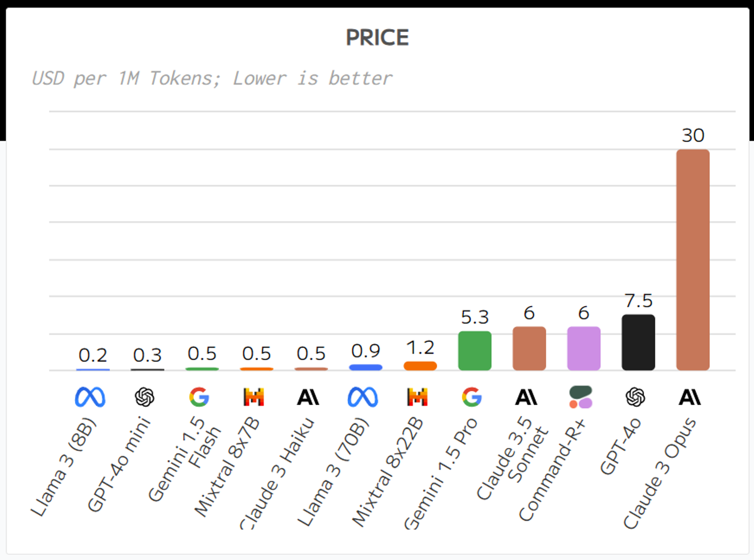The width and height of the screenshot is (754, 560).
Task: Click the 30 value label
Action: point(693,136)
